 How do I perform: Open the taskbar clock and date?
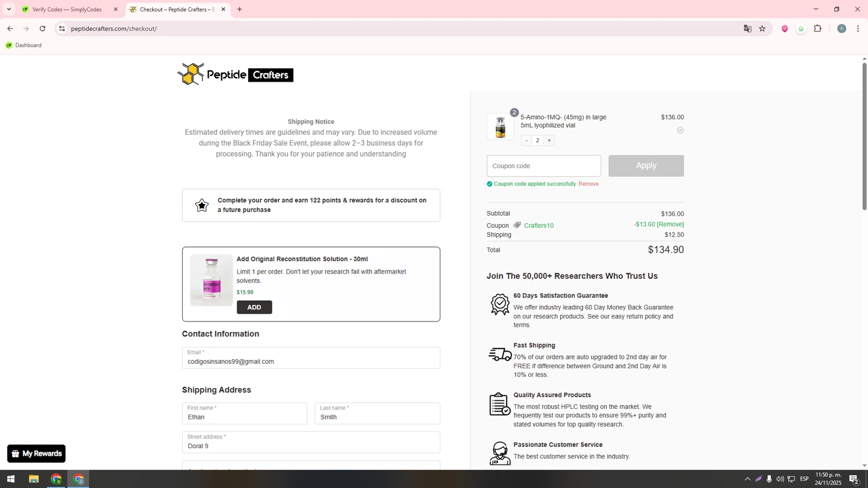tap(828, 479)
